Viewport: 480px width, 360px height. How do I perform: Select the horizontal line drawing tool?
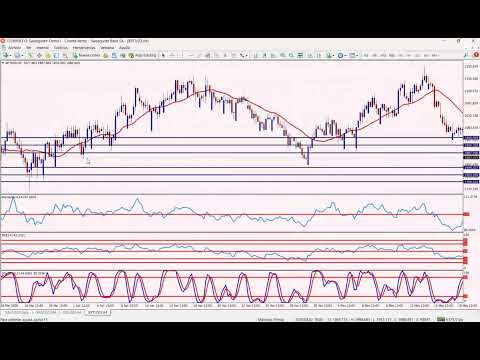click(x=191, y=55)
